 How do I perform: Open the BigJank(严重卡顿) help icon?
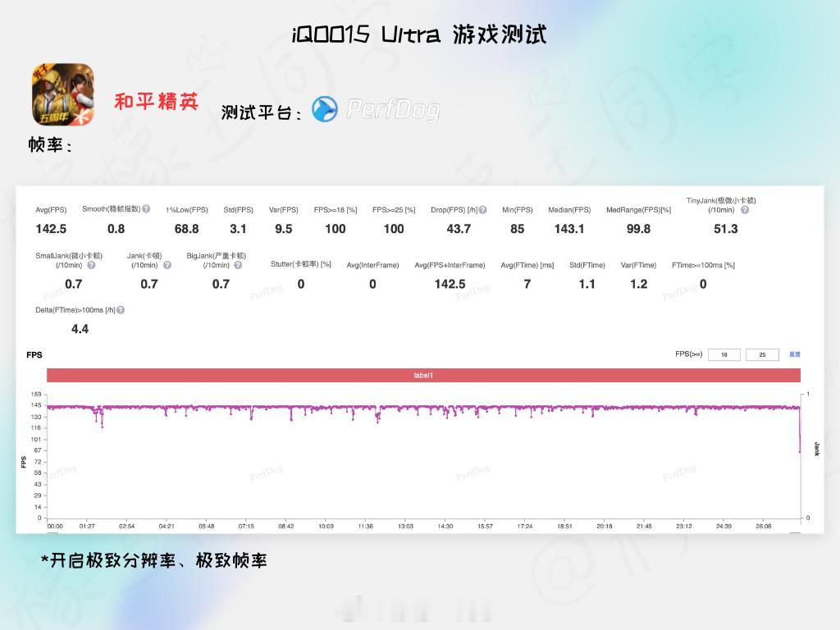238,265
